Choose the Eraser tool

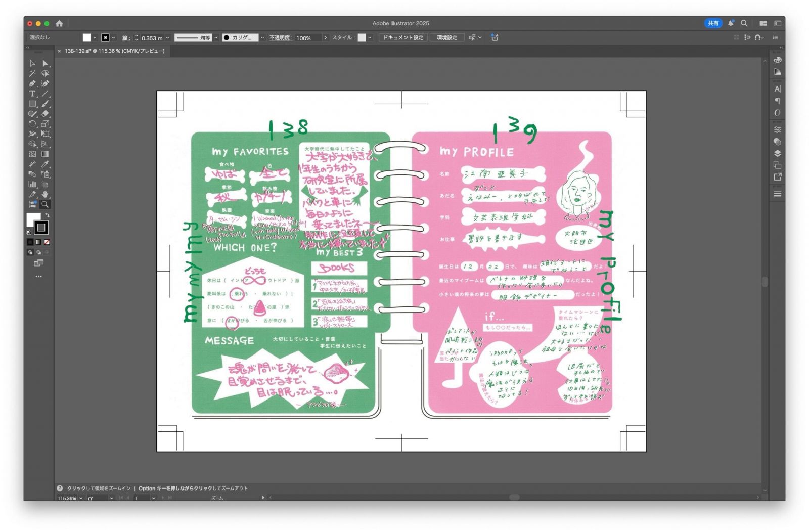tap(45, 114)
